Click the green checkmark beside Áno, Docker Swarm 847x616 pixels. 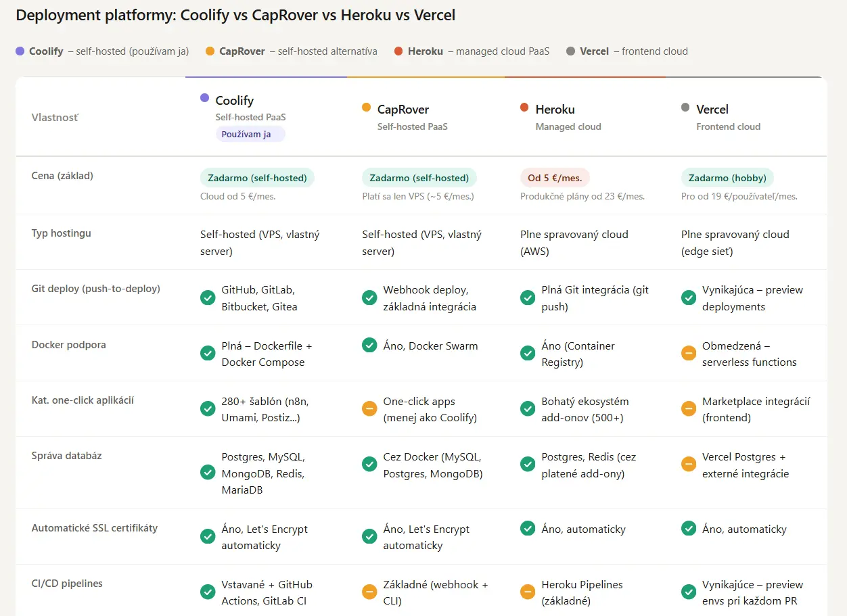tap(369, 346)
